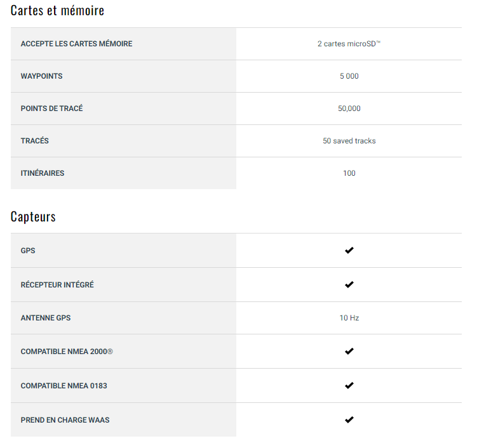The height and width of the screenshot is (448, 477).
Task: Click the GPS row checkmark icon
Action: pyautogui.click(x=349, y=250)
